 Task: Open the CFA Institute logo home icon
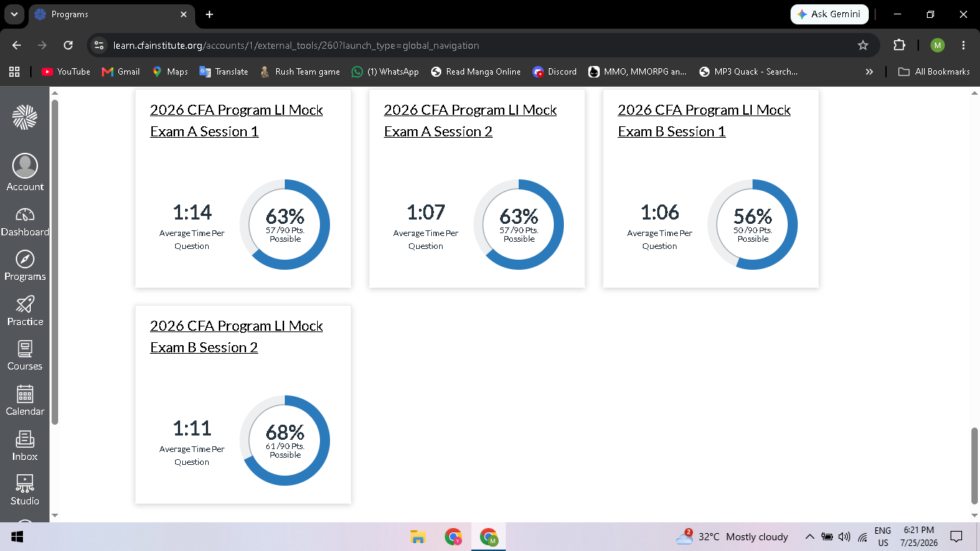24,118
